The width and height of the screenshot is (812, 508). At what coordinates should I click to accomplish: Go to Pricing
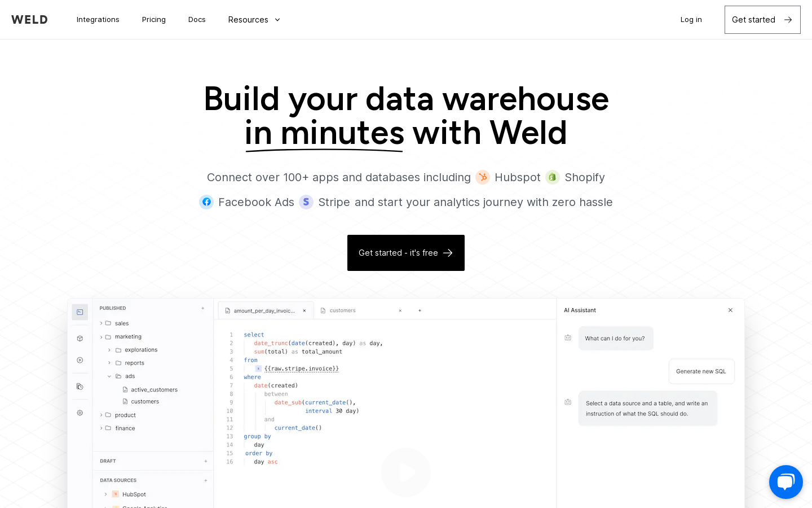(154, 20)
